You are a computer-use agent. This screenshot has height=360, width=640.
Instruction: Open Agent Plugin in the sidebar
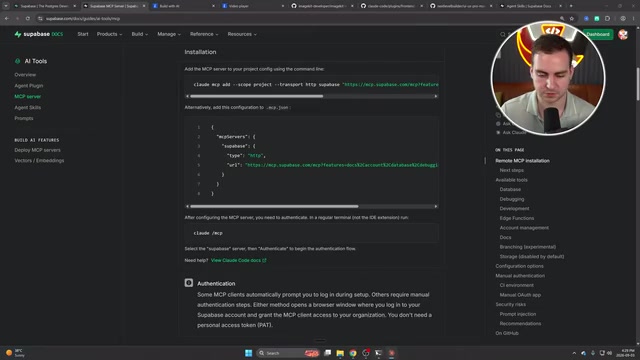29,86
